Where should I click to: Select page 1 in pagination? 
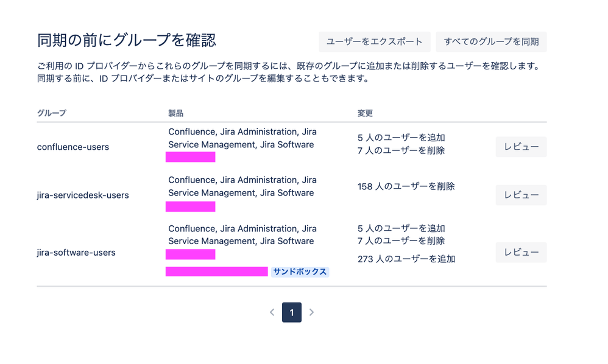(x=292, y=312)
